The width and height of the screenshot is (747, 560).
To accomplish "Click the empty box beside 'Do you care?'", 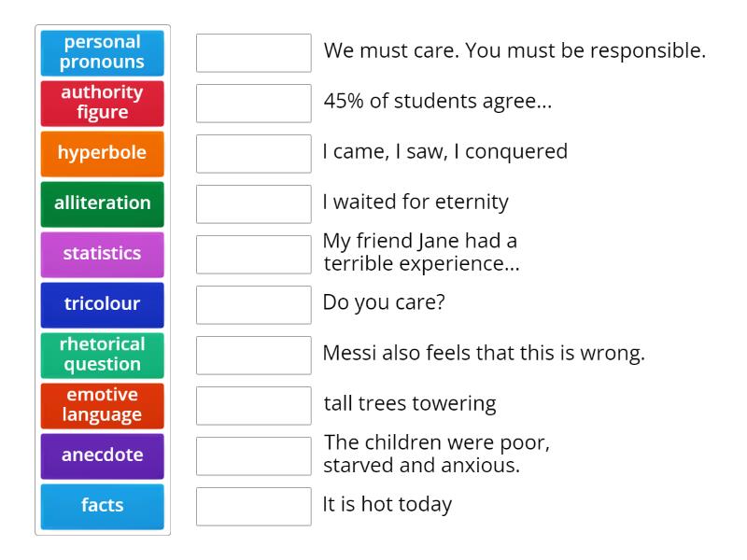I will (253, 305).
